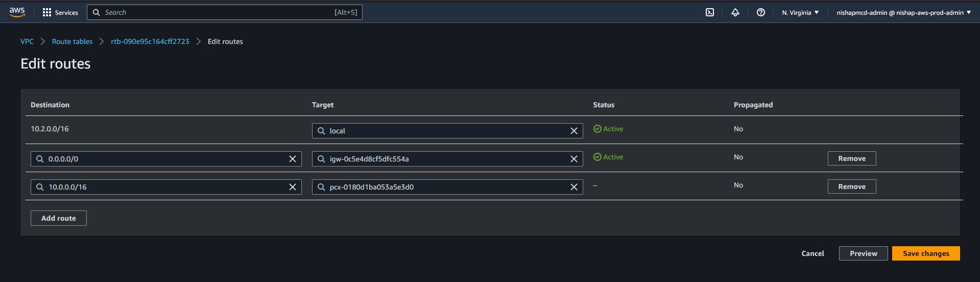Viewport: 980px width, 282px height.
Task: Open the notifications bell
Action: tap(735, 12)
